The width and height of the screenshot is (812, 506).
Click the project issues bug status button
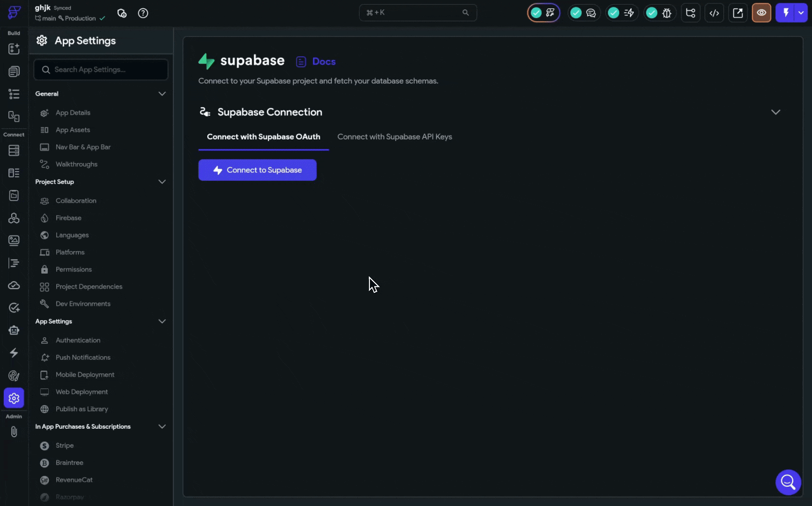pos(660,13)
